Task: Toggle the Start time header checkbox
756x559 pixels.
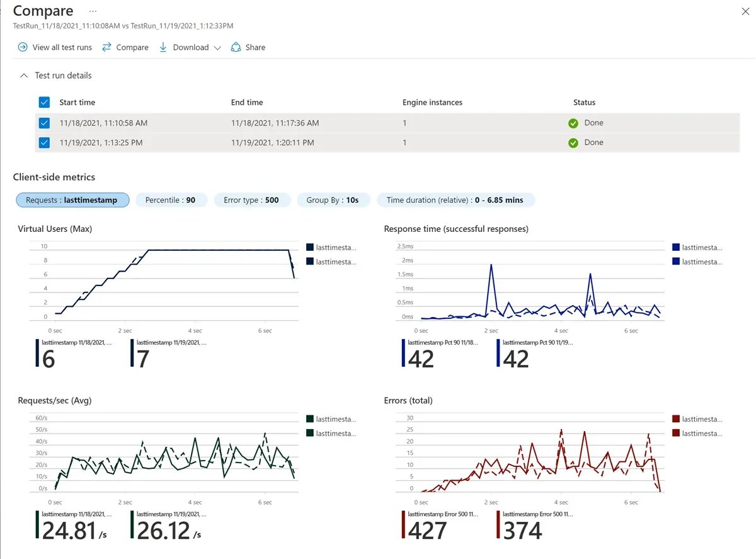Action: tap(44, 102)
